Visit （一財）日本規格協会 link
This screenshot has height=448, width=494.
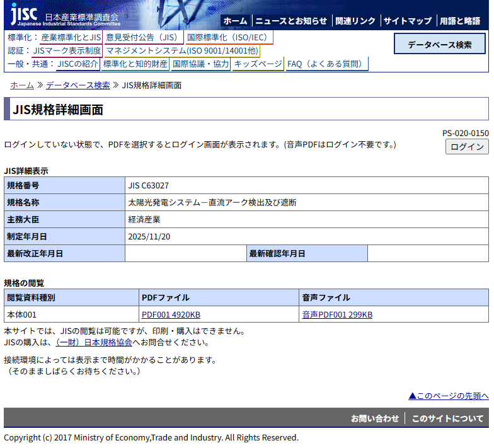pos(94,342)
